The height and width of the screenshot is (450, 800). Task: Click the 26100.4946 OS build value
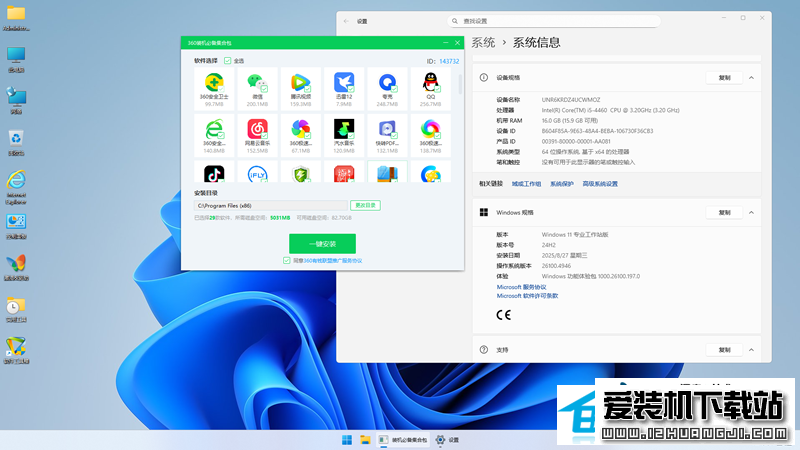[556, 266]
